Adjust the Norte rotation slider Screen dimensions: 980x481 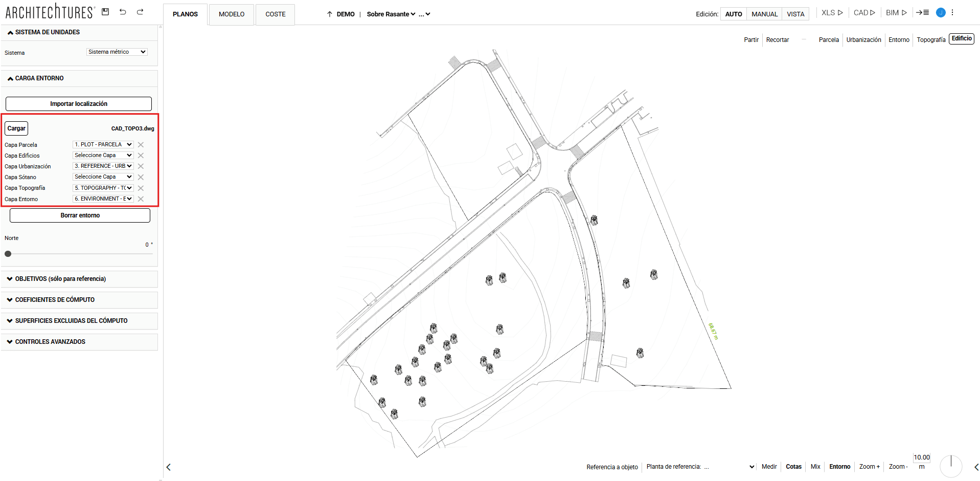[x=8, y=253]
